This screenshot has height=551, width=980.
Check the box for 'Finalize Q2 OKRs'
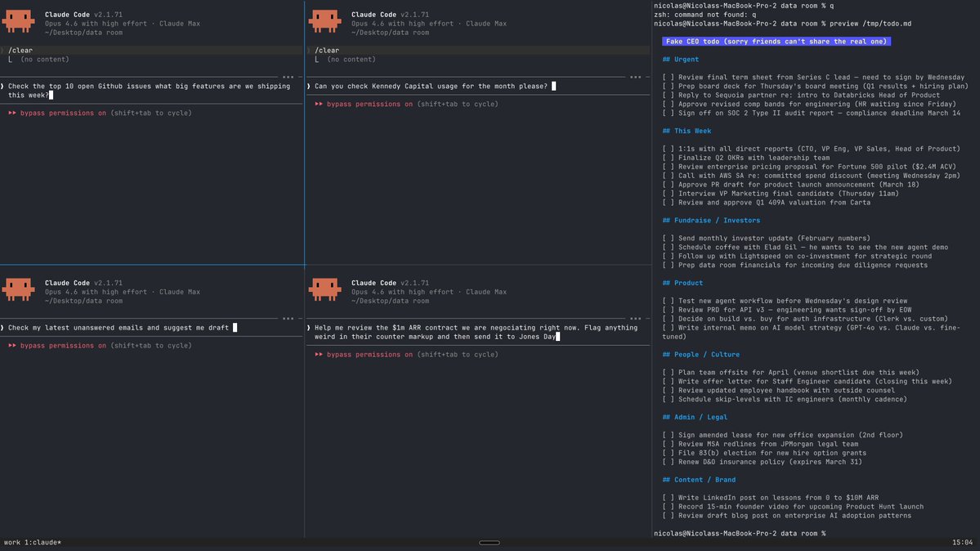pyautogui.click(x=668, y=158)
